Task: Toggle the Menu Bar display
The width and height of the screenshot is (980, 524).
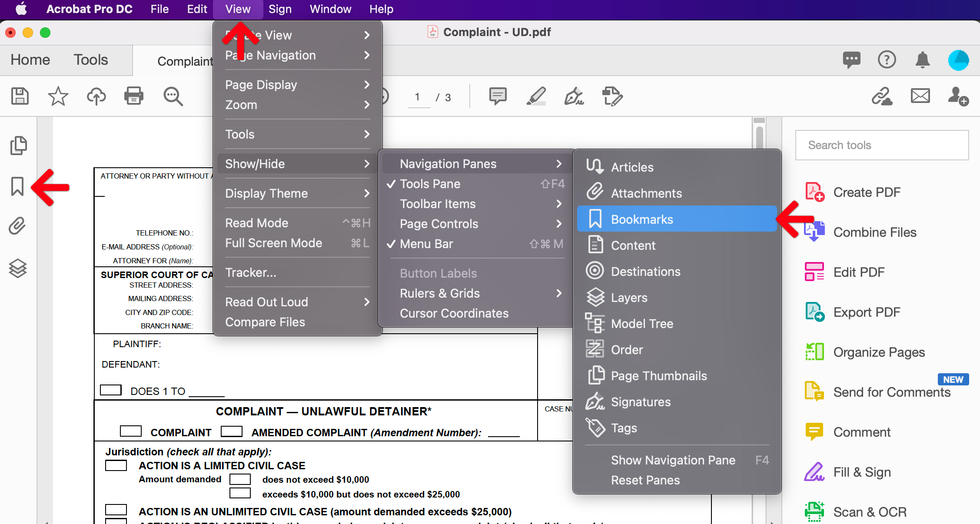Action: [426, 244]
